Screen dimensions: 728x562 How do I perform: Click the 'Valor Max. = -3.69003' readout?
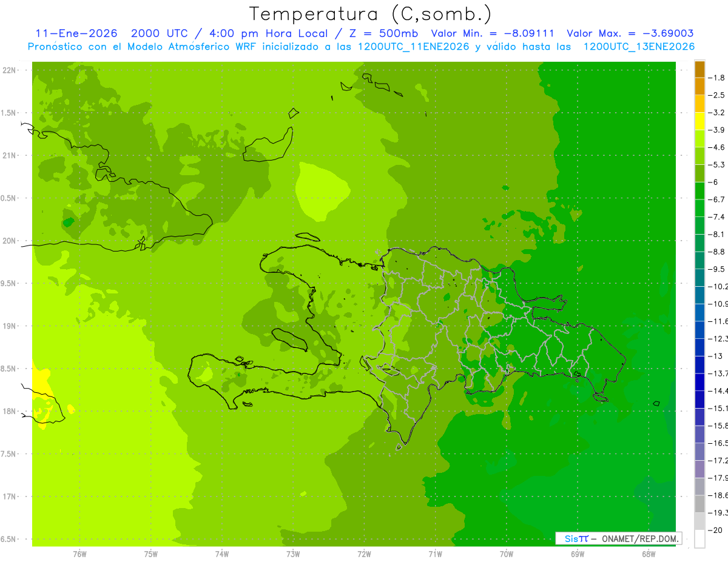pos(630,33)
